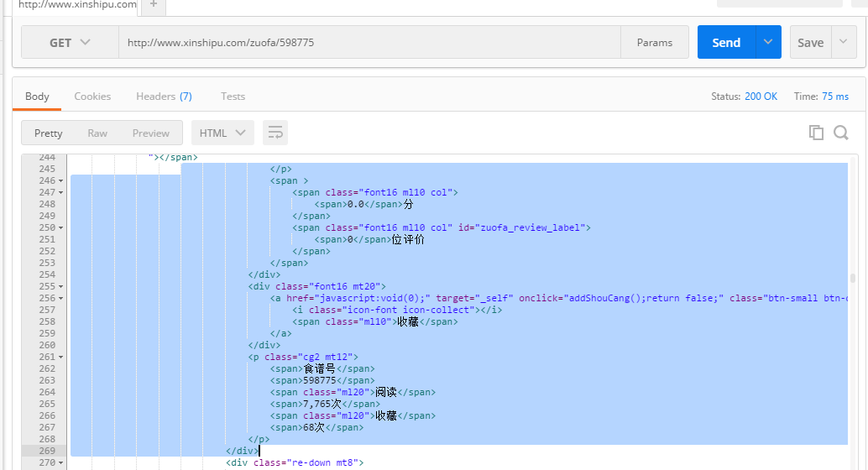Open the Headers (7) tab
Image resolution: width=868 pixels, height=470 pixels.
(x=164, y=97)
